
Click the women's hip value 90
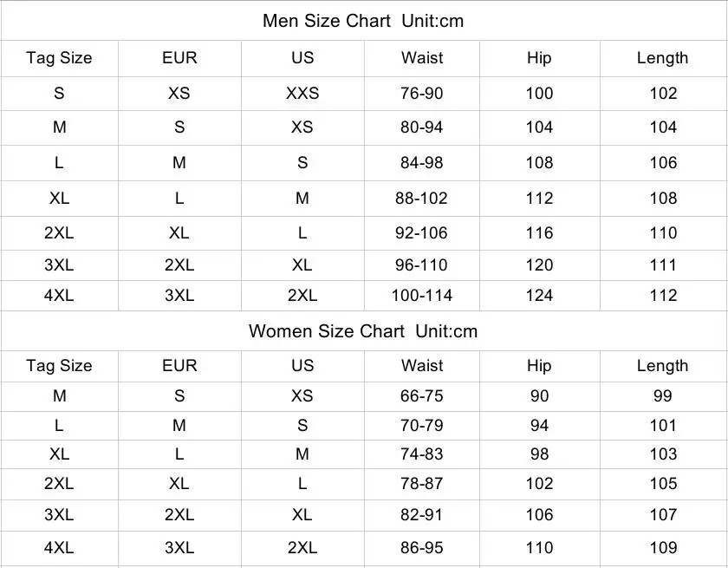pyautogui.click(x=539, y=395)
